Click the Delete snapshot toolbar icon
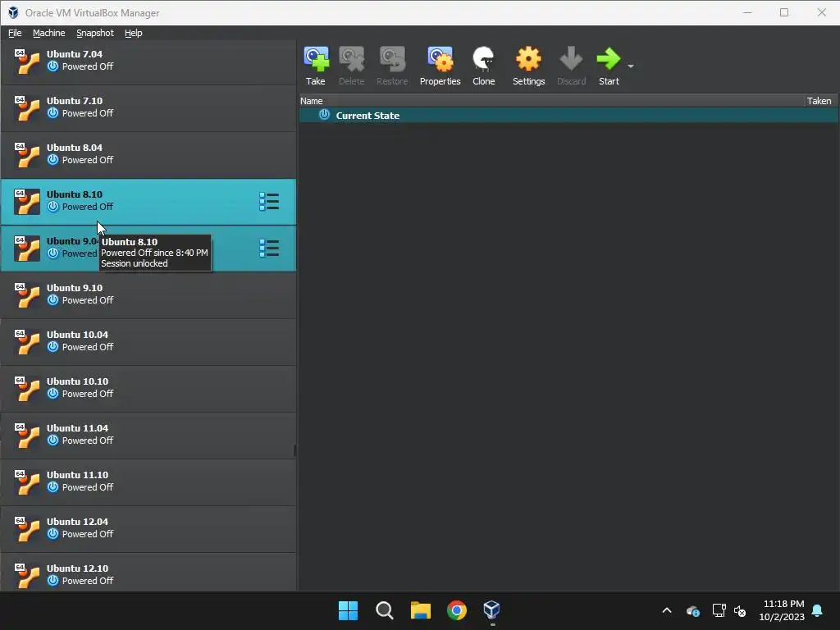Viewport: 840px width, 630px height. 351,59
